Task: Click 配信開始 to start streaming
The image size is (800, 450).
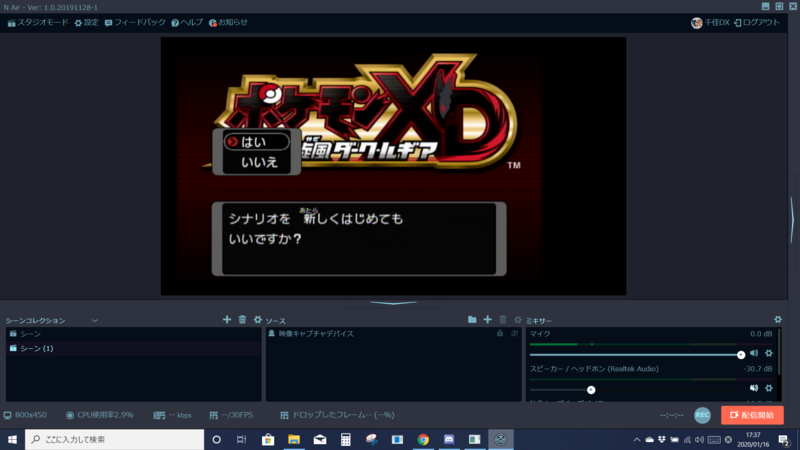Action: coord(752,415)
